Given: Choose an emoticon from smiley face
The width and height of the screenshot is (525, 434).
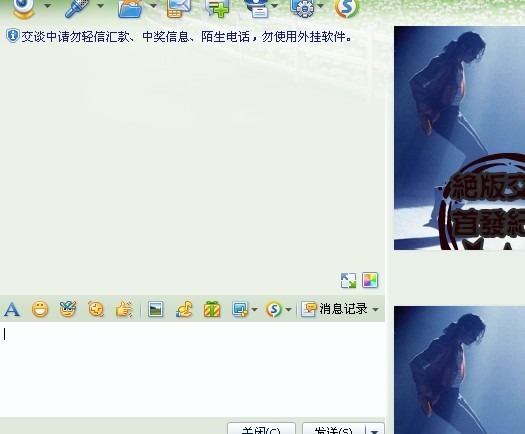Looking at the screenshot, I should (x=40, y=309).
